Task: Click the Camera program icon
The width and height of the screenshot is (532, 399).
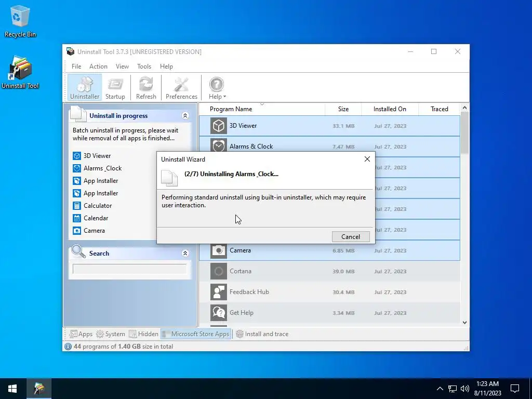Action: tap(219, 251)
